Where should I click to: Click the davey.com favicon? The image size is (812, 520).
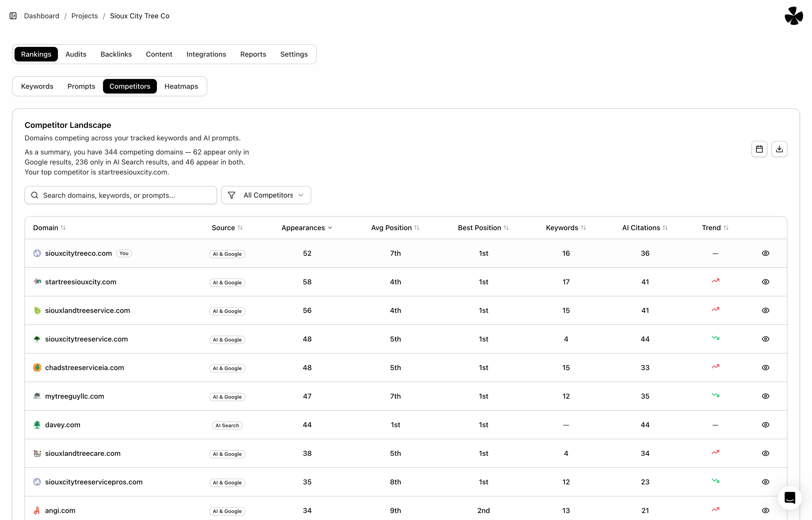coord(37,425)
